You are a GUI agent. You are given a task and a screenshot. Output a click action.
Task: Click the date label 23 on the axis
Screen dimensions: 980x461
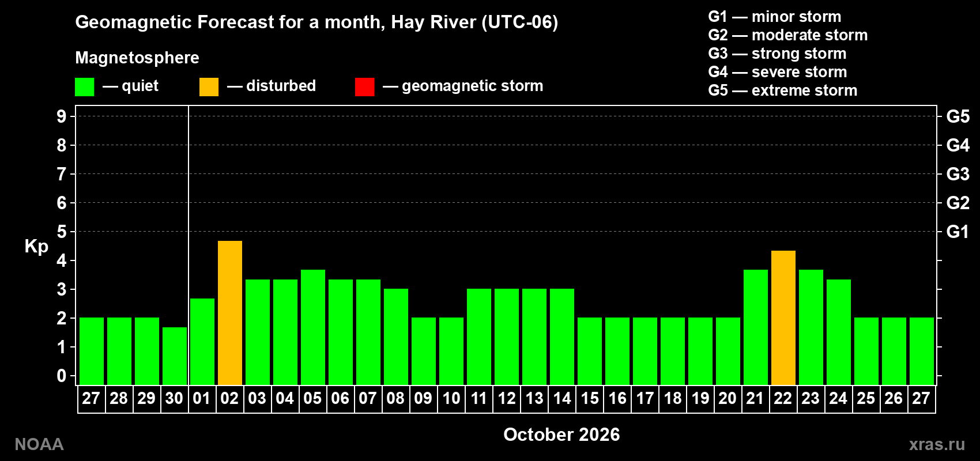click(x=811, y=398)
